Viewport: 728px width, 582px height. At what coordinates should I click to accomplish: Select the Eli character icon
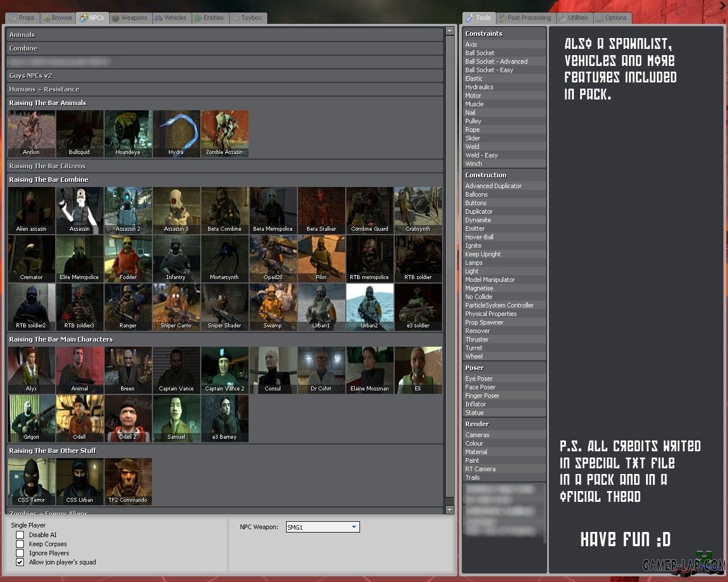click(x=418, y=371)
